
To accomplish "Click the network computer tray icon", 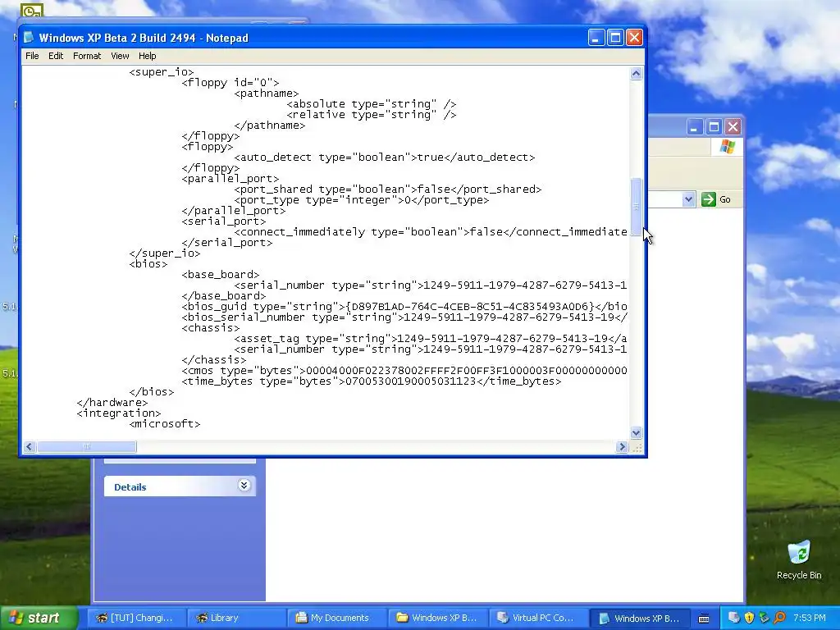I will (x=734, y=618).
